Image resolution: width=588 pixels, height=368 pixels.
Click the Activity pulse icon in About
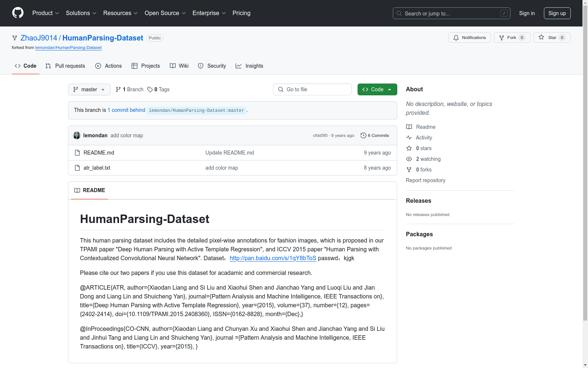(x=409, y=138)
